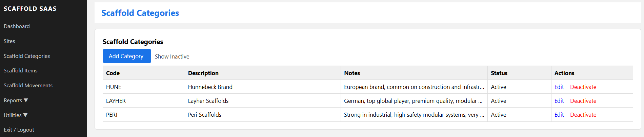Deactivate the PERI category
This screenshot has height=137, width=644.
583,115
